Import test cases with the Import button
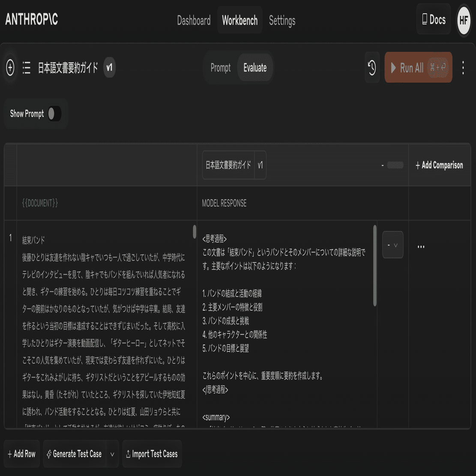The width and height of the screenshot is (476, 476). pyautogui.click(x=152, y=454)
